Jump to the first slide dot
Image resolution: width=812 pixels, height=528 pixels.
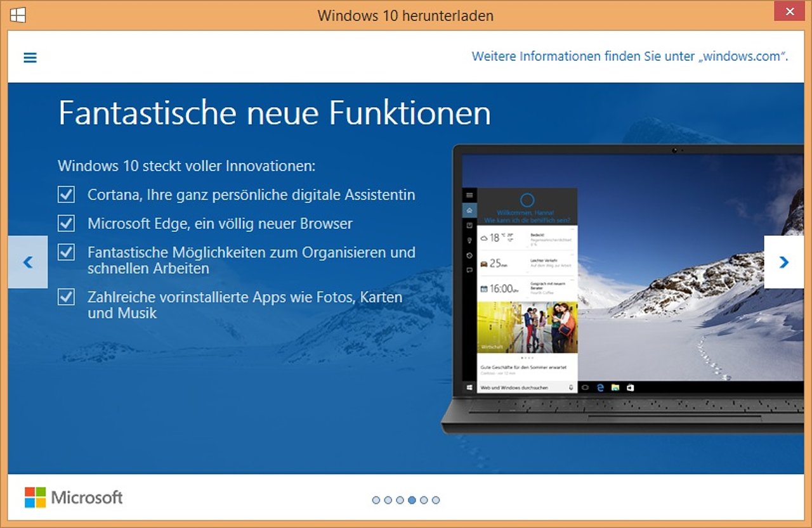click(376, 500)
